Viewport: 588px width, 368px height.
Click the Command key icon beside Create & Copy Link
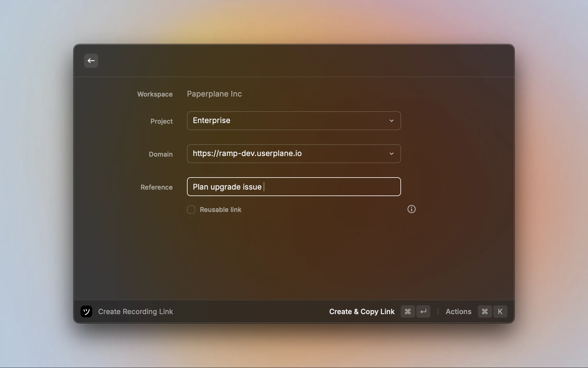click(407, 311)
